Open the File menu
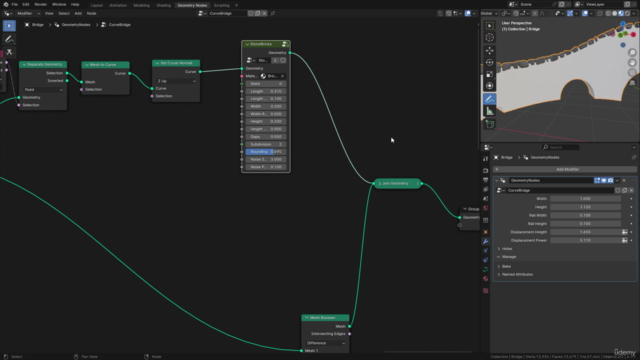This screenshot has width=640, height=360. [x=15, y=4]
